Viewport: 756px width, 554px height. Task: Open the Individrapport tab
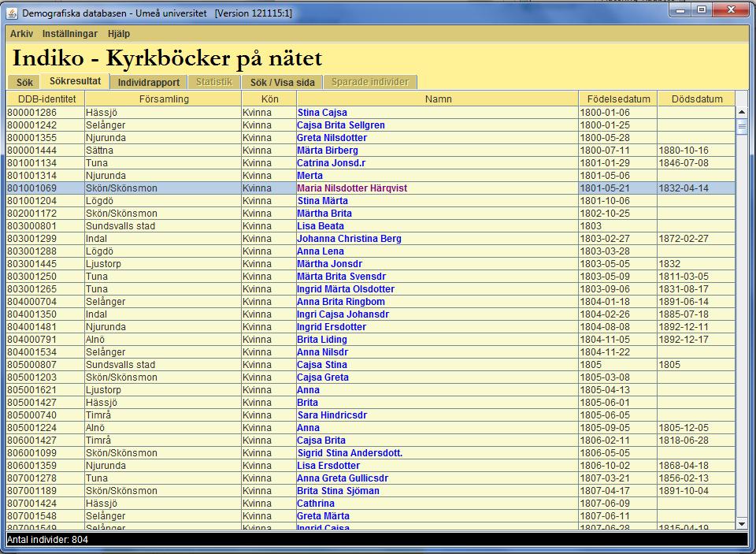click(x=149, y=82)
